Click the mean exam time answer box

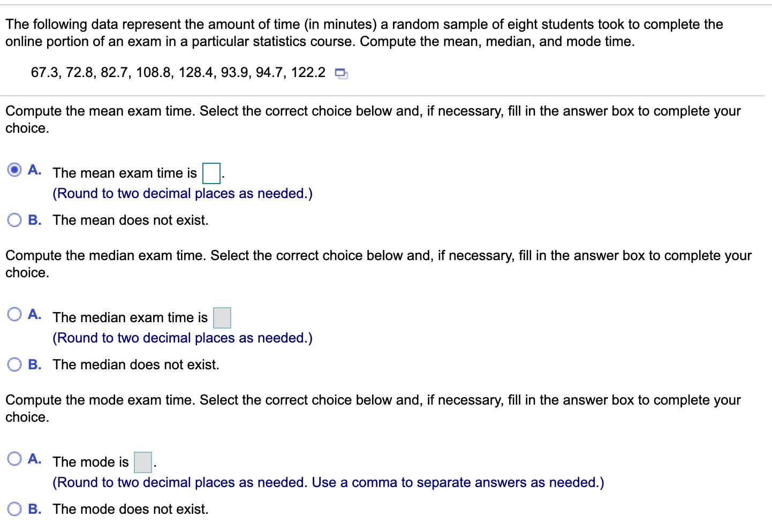211,173
